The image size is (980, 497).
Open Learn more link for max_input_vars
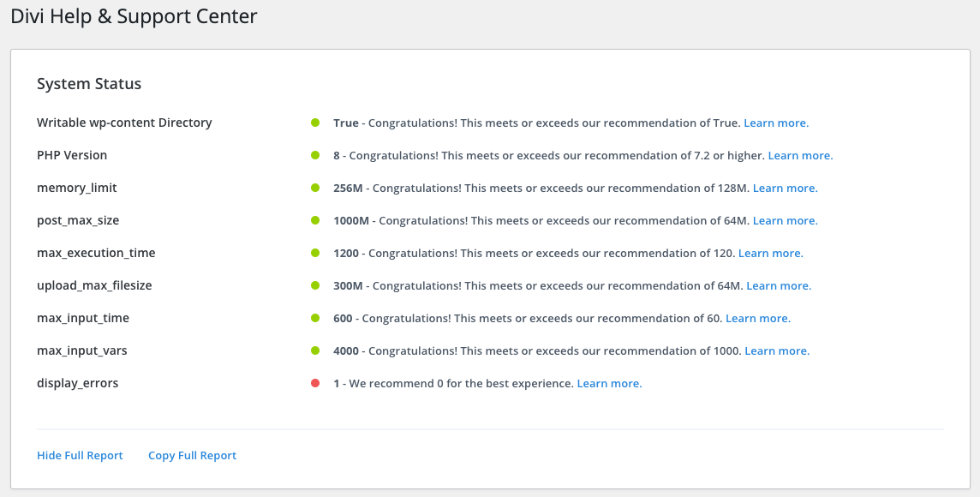pos(777,350)
